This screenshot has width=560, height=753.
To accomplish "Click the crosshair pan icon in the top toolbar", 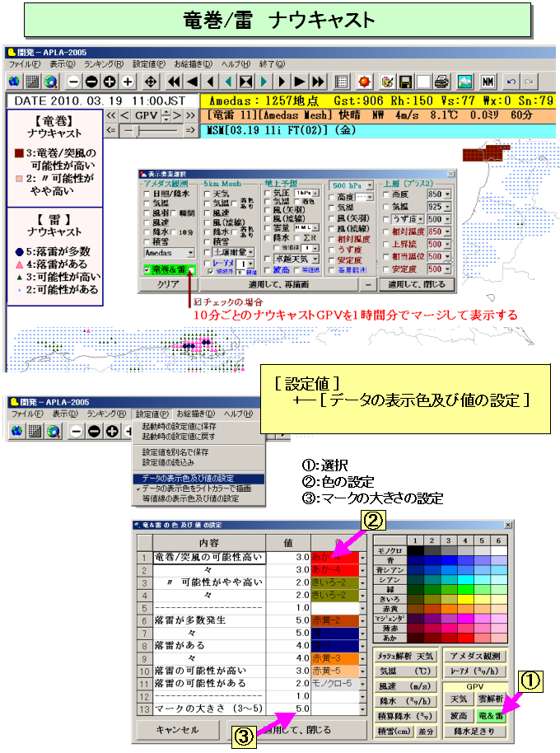I will coord(151,82).
